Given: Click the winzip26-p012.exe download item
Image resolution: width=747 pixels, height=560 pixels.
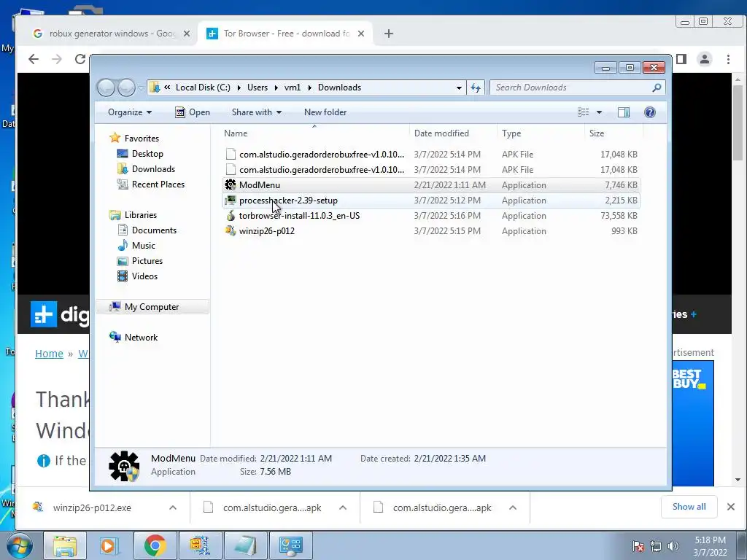Looking at the screenshot, I should click(x=91, y=507).
